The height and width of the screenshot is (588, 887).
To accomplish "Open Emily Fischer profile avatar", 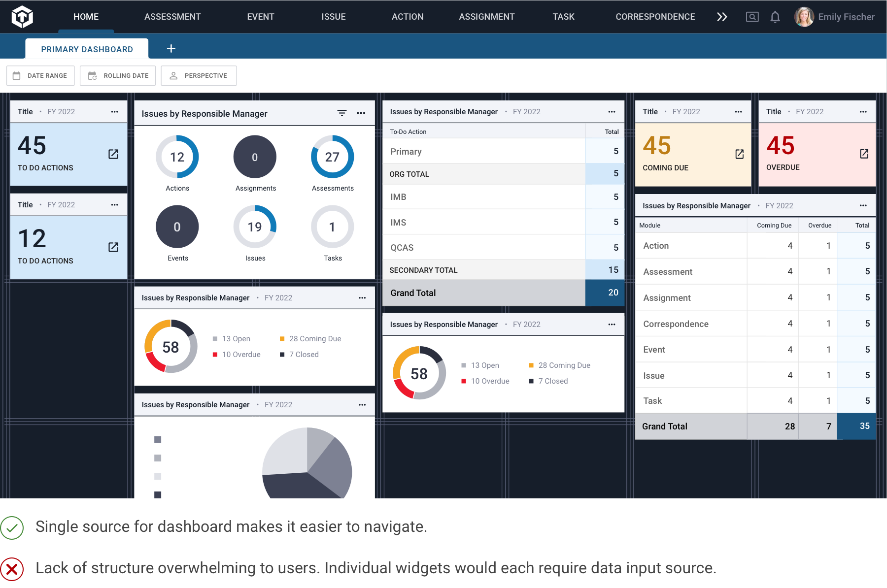I will (804, 17).
